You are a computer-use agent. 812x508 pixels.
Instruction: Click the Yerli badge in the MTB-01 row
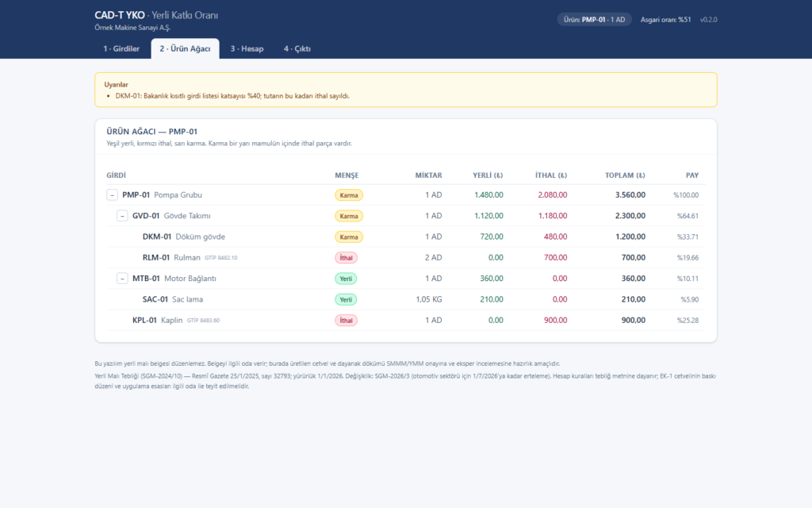pyautogui.click(x=346, y=279)
